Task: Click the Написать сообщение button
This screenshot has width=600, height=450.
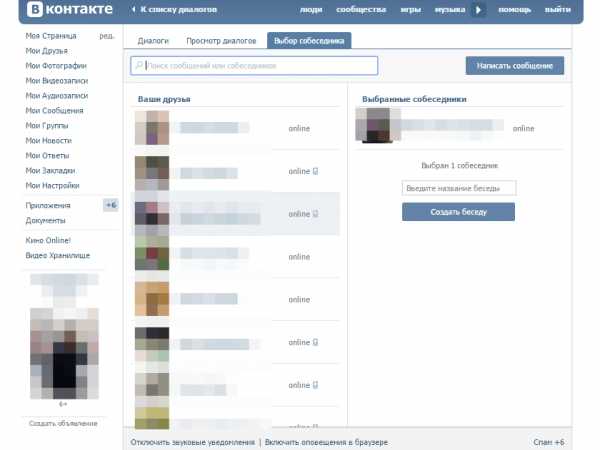Action: pyautogui.click(x=515, y=66)
